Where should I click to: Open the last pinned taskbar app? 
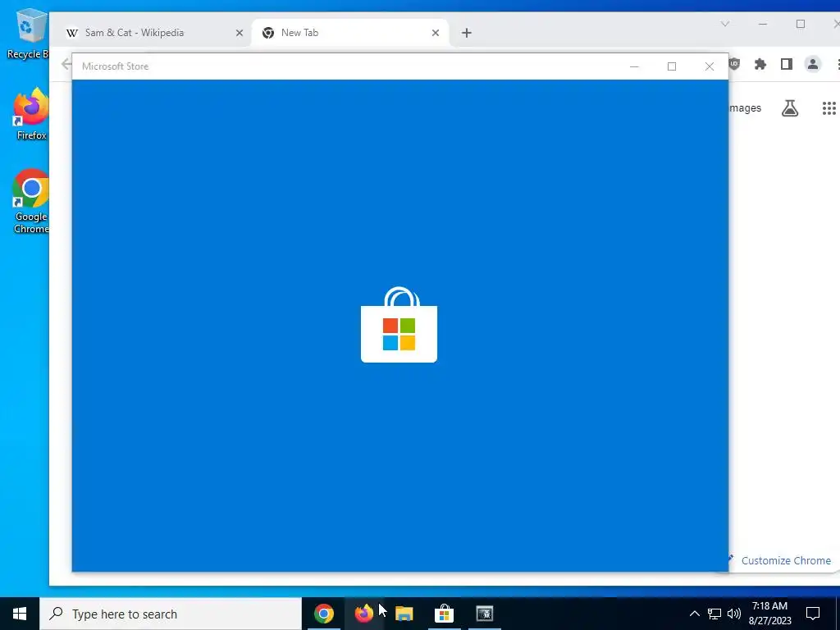[484, 614]
